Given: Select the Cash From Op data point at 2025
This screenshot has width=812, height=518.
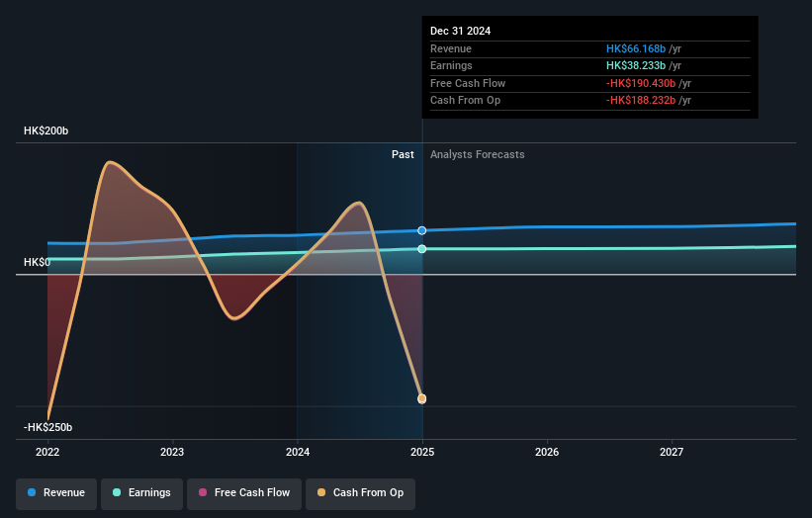Looking at the screenshot, I should (x=422, y=398).
